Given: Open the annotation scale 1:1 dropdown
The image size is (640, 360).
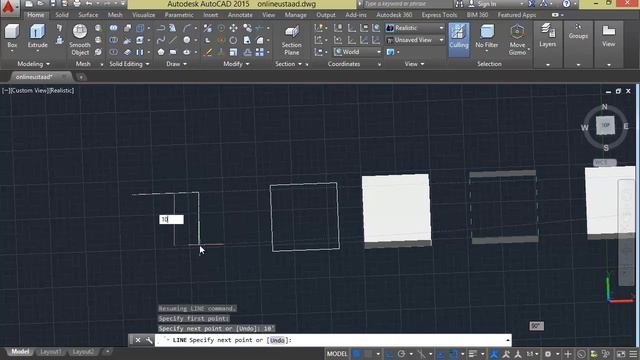Looking at the screenshot, I should tap(532, 354).
